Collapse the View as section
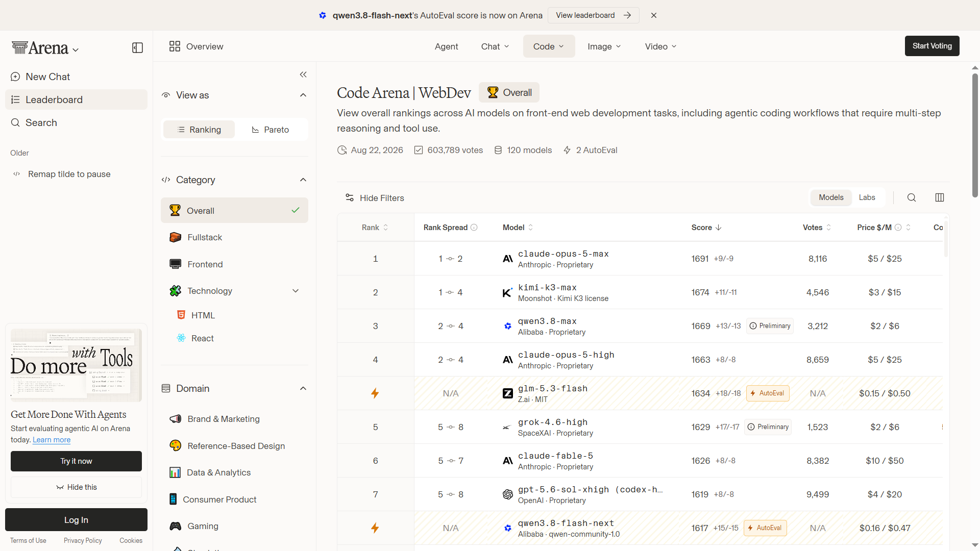This screenshot has height=551, width=980. [303, 95]
